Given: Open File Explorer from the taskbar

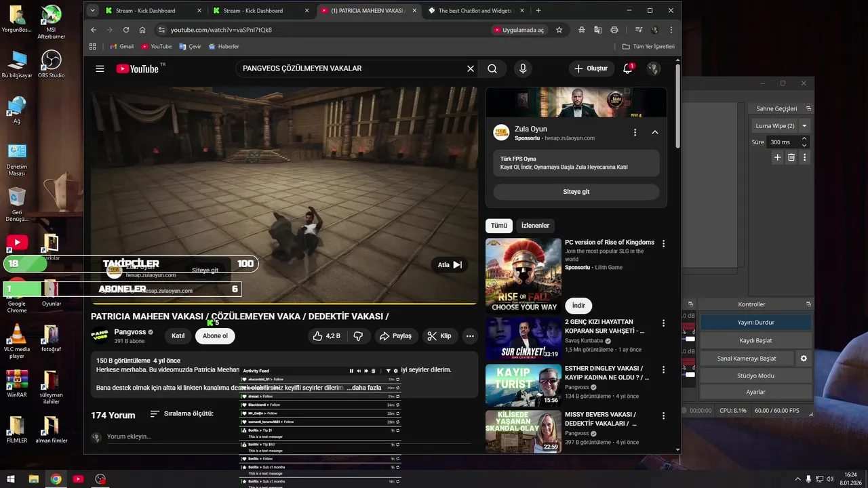Looking at the screenshot, I should [33, 479].
